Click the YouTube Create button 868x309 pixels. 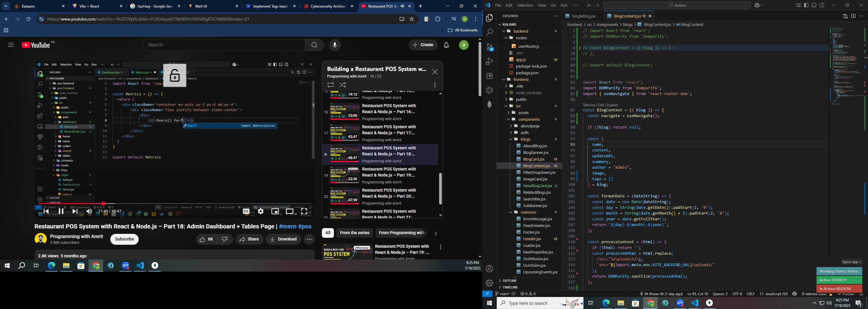pyautogui.click(x=423, y=45)
